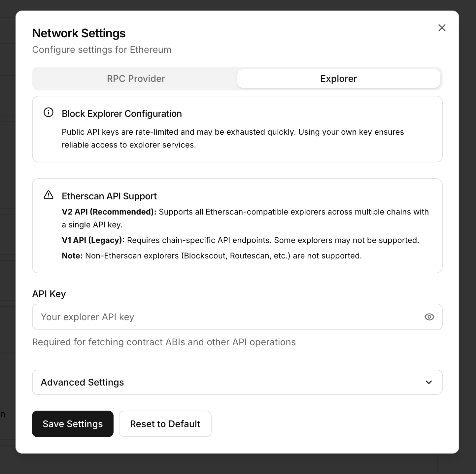
Task: Click the chevron icon on the Advanced Settings bar
Action: 429,382
